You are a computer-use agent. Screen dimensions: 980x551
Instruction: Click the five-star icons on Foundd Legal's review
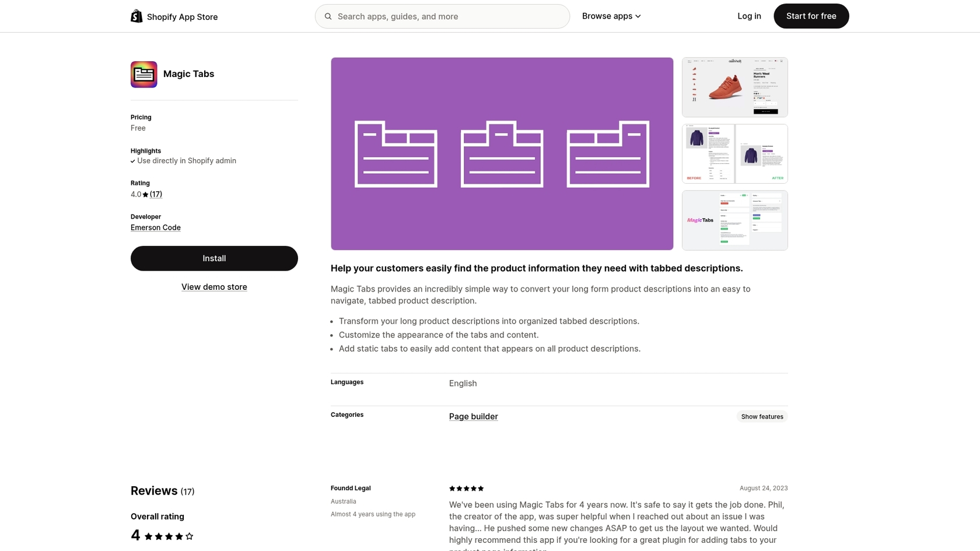coord(466,489)
